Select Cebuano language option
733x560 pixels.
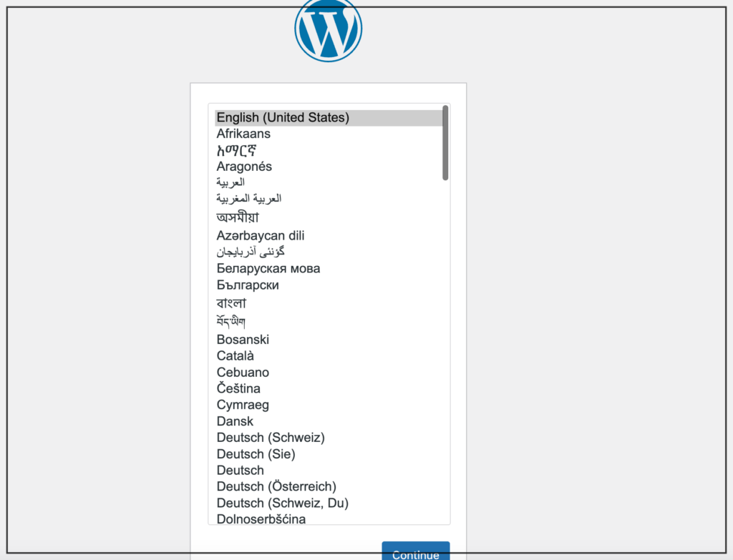[329, 372]
